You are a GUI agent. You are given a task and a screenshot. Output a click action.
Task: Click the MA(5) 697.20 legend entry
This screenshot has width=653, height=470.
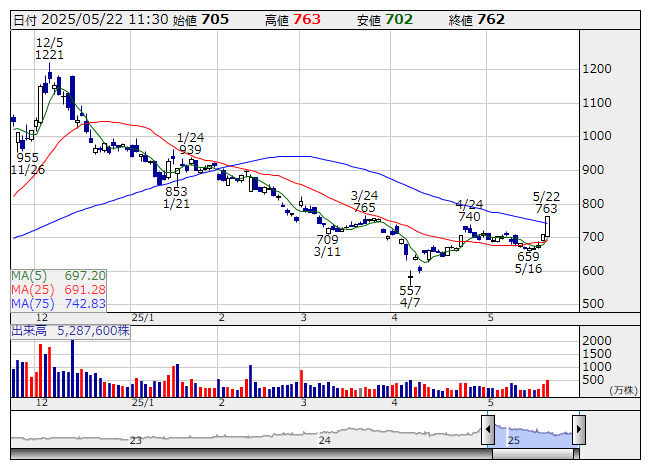click(x=58, y=276)
